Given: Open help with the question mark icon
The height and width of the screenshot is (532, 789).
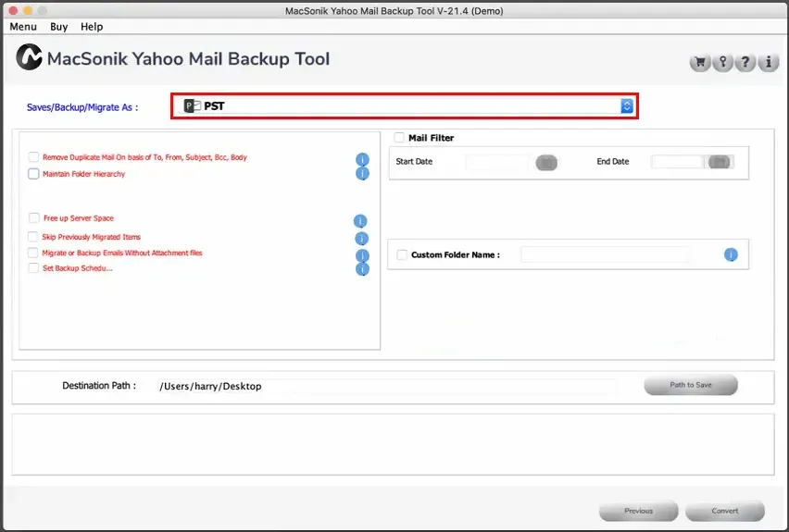Looking at the screenshot, I should coord(745,62).
